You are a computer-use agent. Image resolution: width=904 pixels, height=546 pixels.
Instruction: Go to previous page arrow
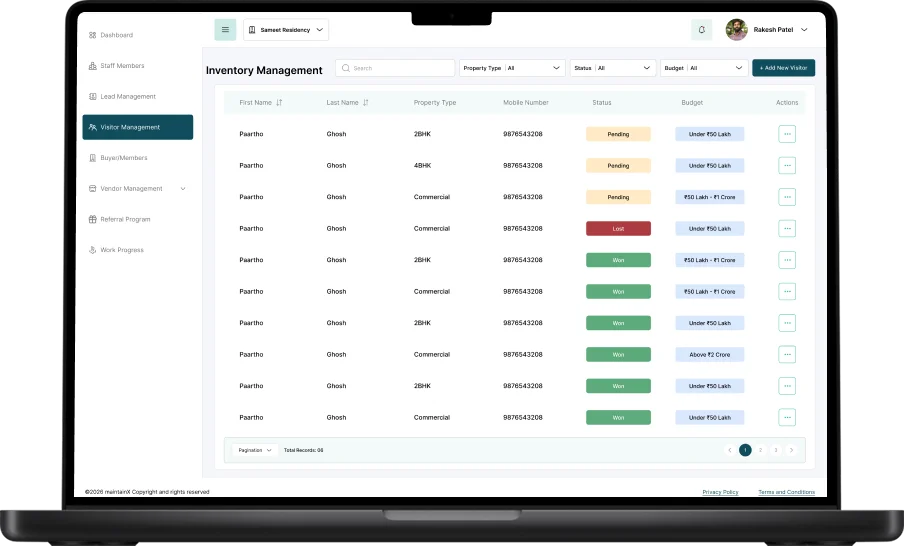730,450
